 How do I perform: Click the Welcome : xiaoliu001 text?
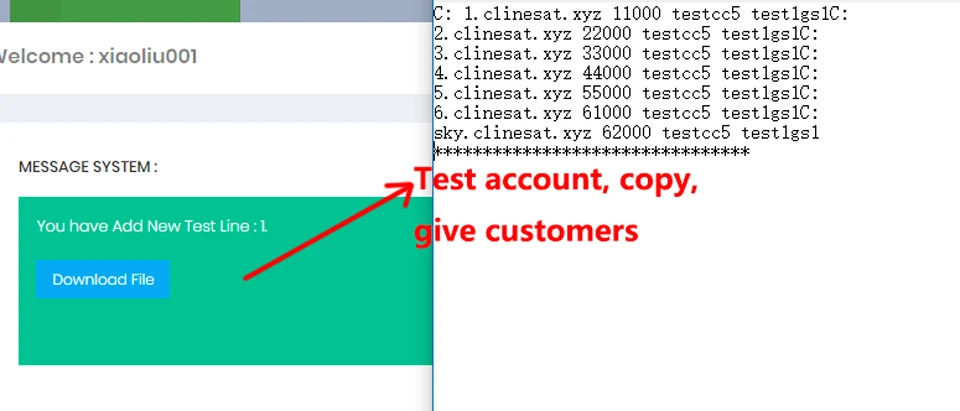point(97,56)
